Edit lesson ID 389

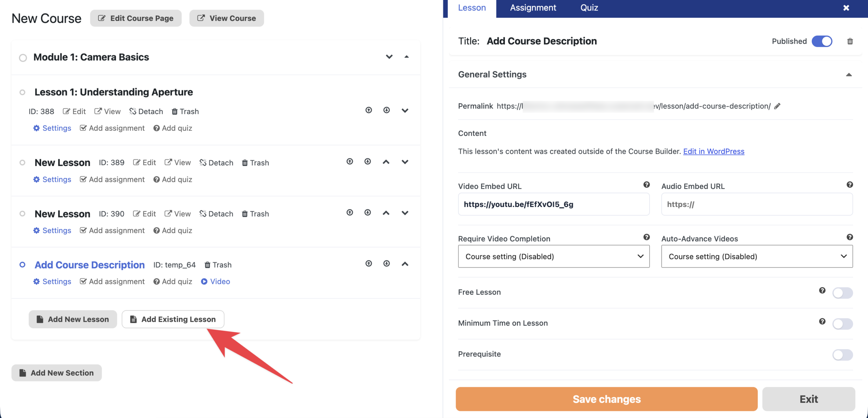pyautogui.click(x=144, y=163)
